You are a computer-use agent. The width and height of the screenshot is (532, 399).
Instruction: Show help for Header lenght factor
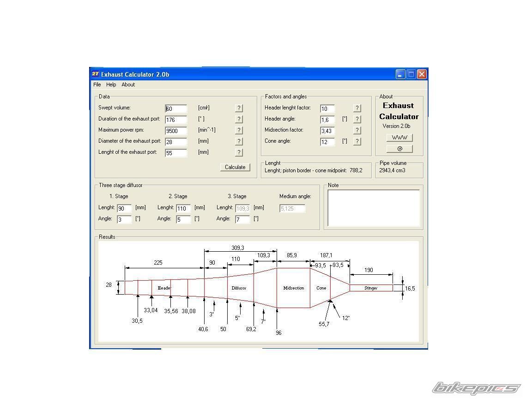[x=357, y=108]
